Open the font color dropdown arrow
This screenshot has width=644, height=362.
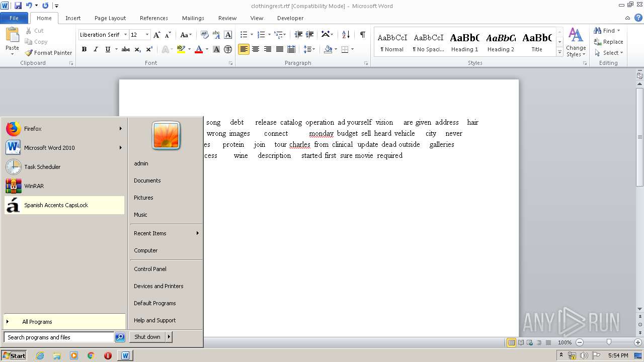pos(207,49)
